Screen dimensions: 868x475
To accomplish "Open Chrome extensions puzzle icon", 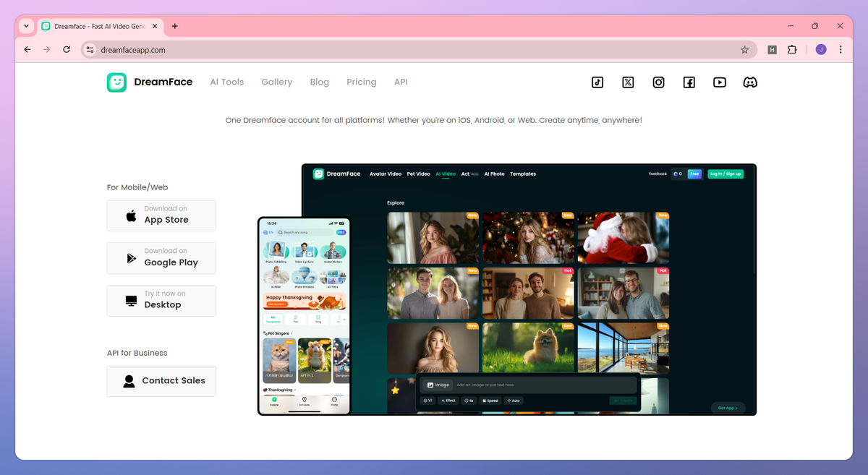I will click(x=792, y=50).
